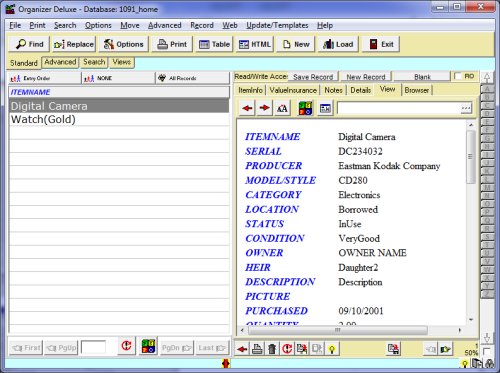Click the copy record icon beside the refresh icon
500x373 pixels.
[302, 349]
